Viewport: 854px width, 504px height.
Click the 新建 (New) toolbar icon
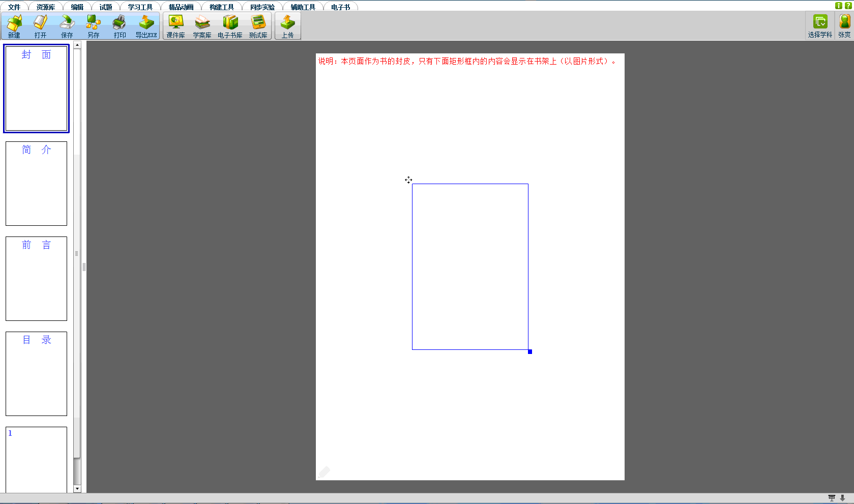(x=14, y=26)
